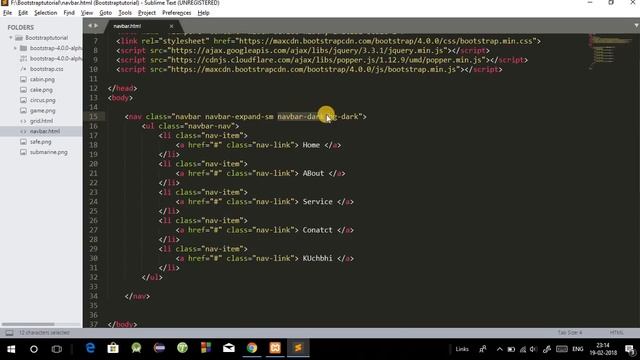Click the sidebar horizontal scrollbar

(x=28, y=324)
